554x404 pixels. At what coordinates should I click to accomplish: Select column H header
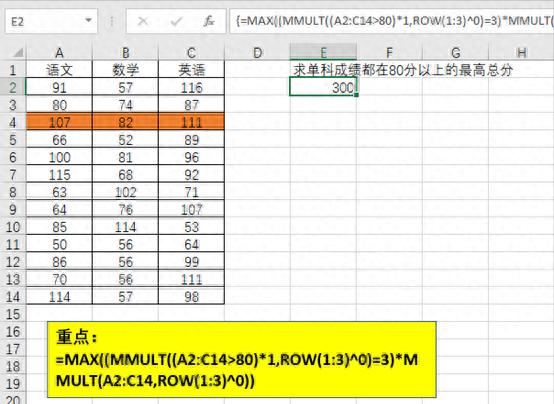521,53
